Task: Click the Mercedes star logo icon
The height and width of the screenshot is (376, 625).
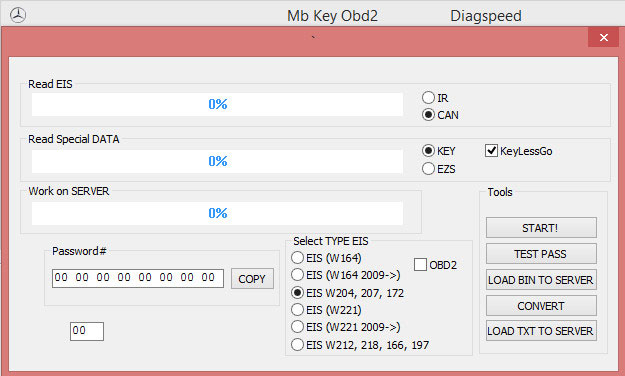Action: pyautogui.click(x=18, y=16)
